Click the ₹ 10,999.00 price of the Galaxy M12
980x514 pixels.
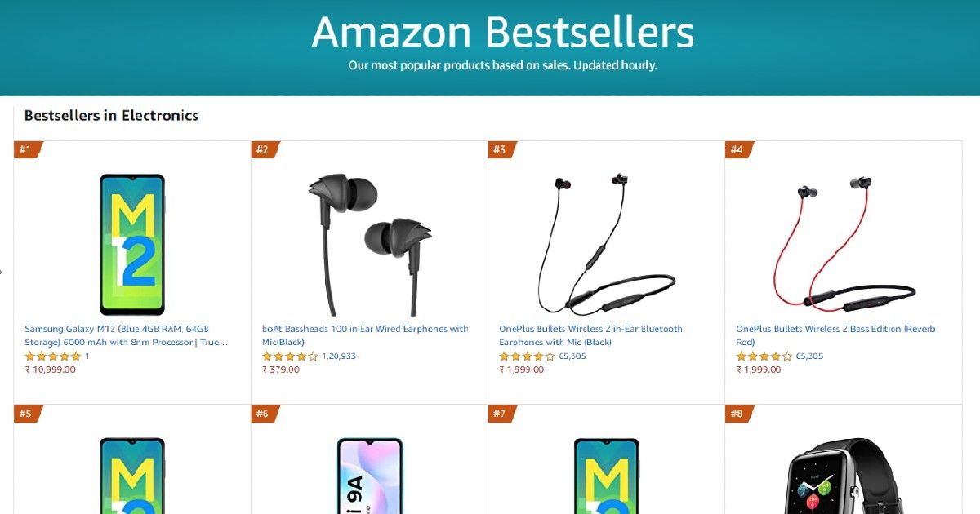(50, 370)
